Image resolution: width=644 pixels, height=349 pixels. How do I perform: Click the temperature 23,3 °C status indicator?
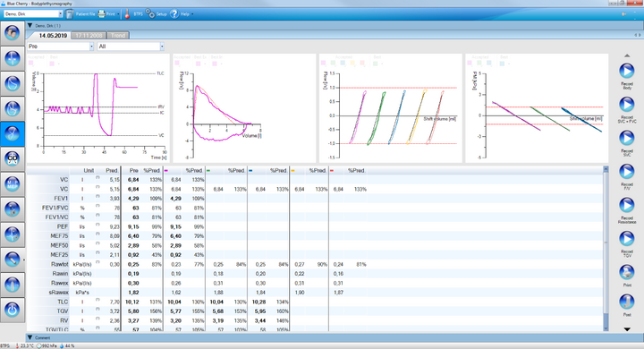(25, 346)
